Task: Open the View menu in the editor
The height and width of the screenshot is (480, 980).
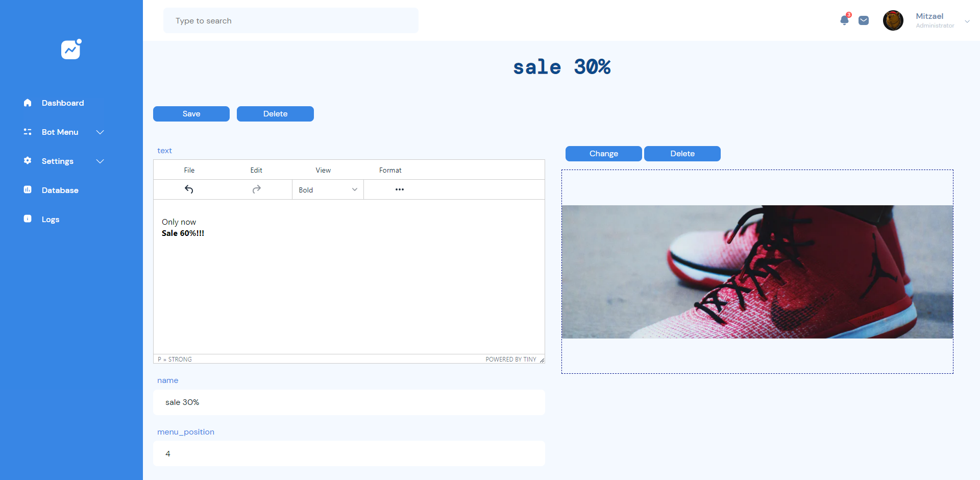Action: pyautogui.click(x=323, y=170)
